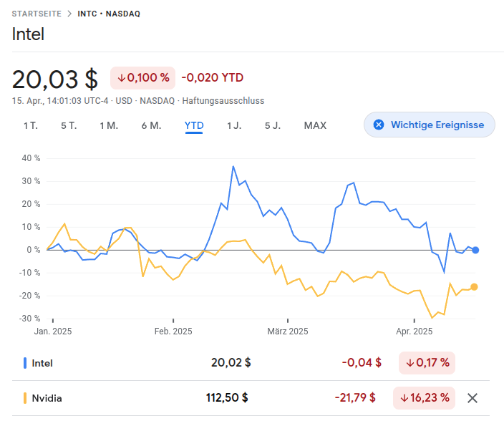Click the -30 % y-axis label

pos(29,319)
